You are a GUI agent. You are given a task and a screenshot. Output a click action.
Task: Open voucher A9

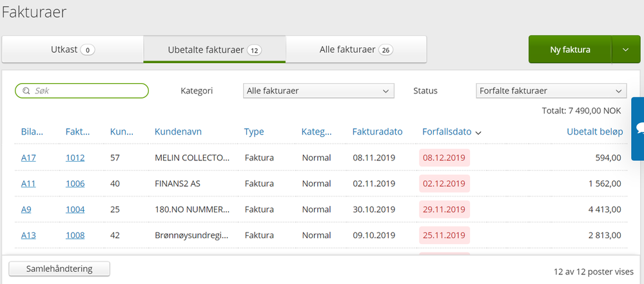(26, 209)
